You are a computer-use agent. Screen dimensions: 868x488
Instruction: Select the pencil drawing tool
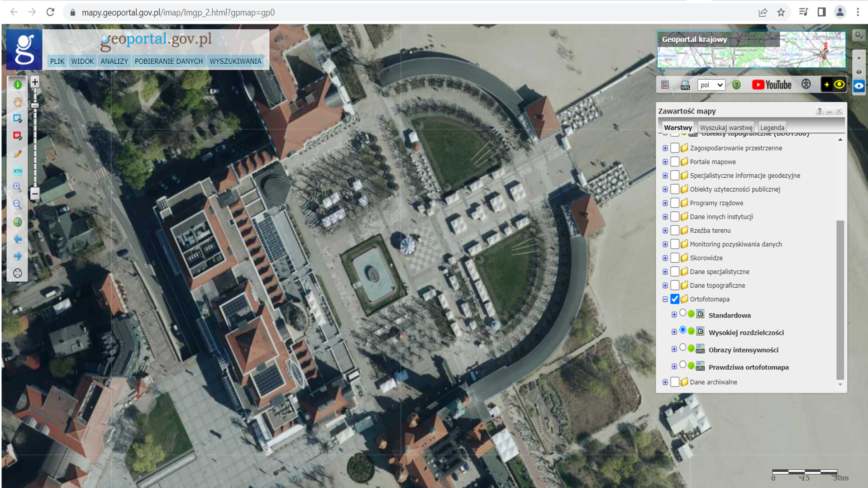click(18, 154)
